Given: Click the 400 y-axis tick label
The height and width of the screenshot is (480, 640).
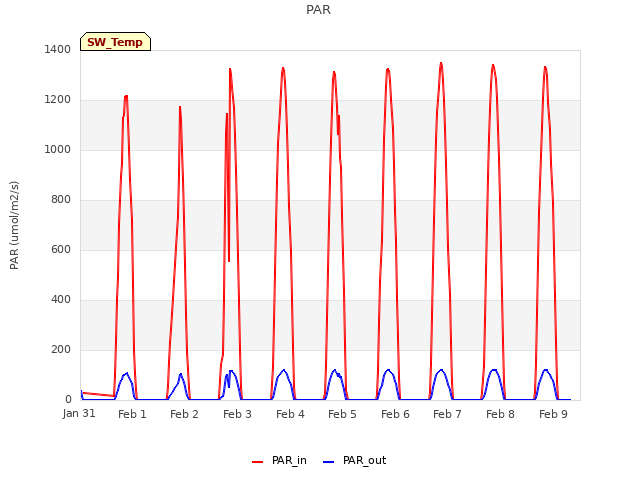Looking at the screenshot, I should [x=61, y=300].
